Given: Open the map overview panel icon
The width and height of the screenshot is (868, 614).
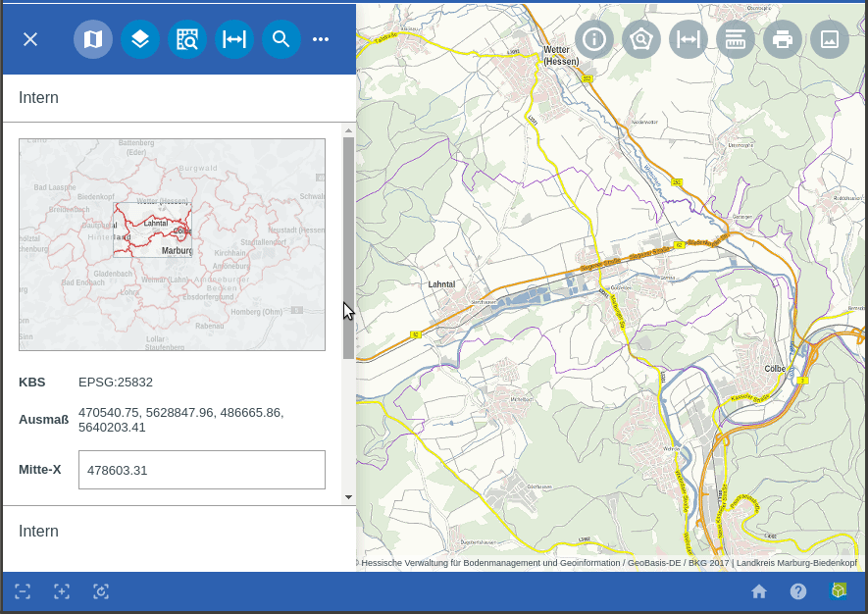Looking at the screenshot, I should [93, 39].
